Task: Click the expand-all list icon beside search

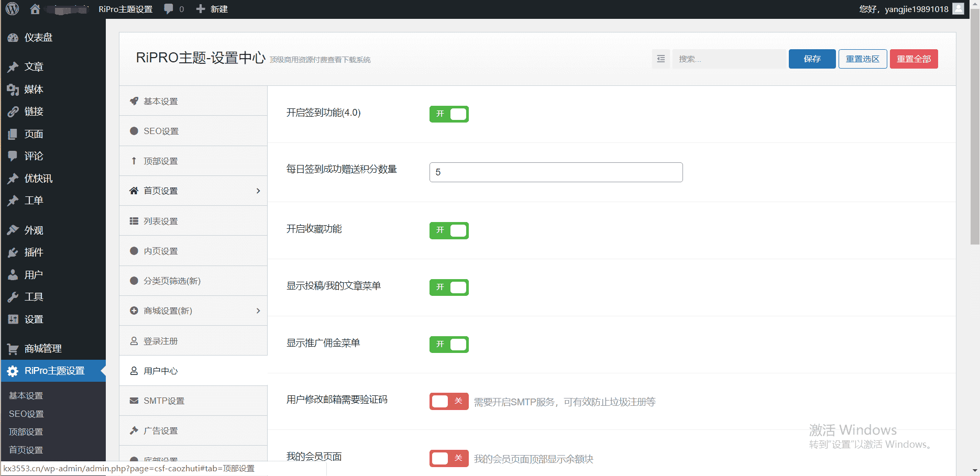Action: click(661, 59)
